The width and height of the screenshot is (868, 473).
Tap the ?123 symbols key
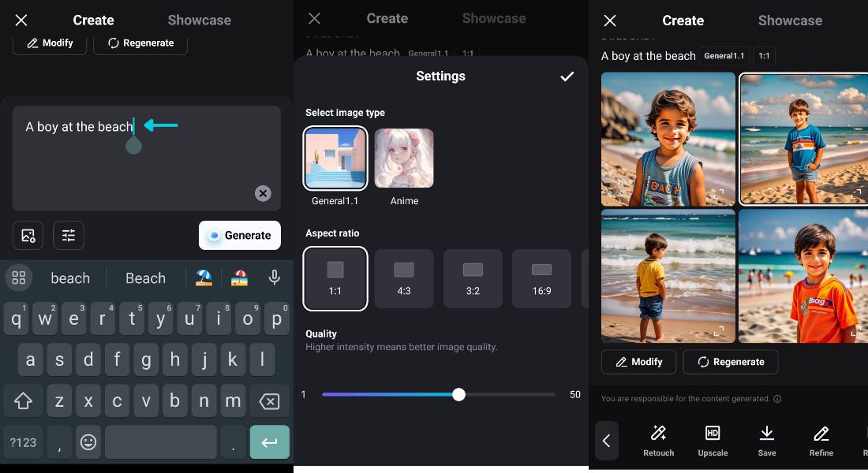point(23,442)
